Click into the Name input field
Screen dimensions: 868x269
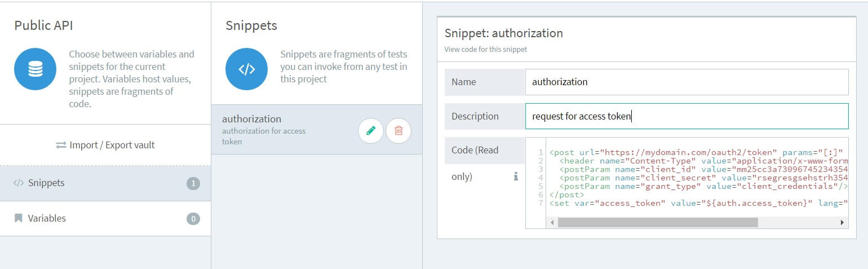[x=686, y=82]
